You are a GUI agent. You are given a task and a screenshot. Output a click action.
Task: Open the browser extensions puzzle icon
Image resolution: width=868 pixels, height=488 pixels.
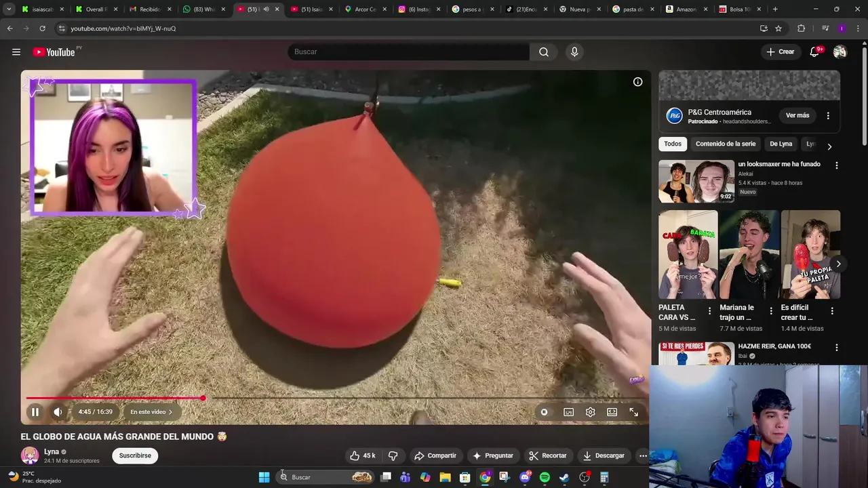click(802, 28)
